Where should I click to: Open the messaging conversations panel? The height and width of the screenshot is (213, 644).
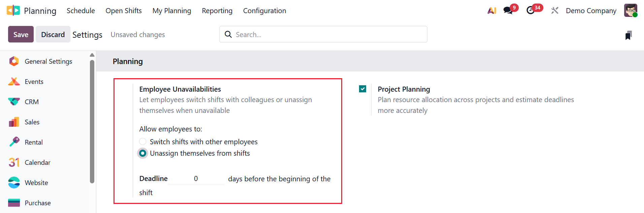[x=508, y=10]
